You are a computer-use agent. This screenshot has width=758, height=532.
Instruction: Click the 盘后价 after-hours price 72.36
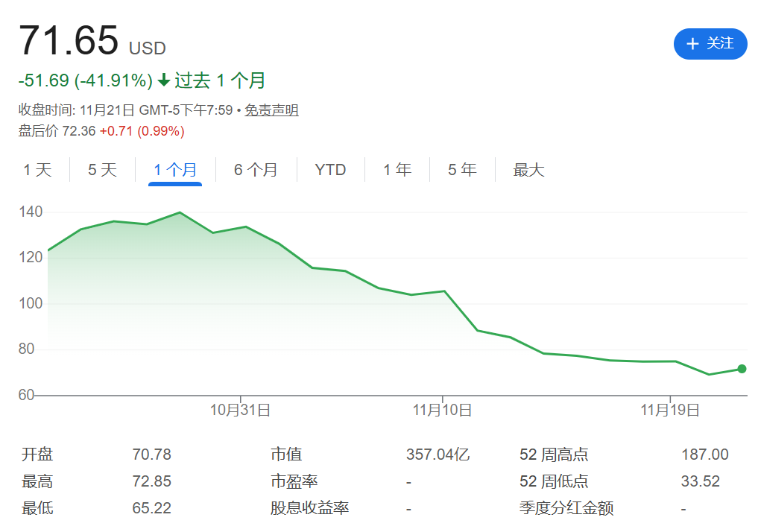[79, 131]
